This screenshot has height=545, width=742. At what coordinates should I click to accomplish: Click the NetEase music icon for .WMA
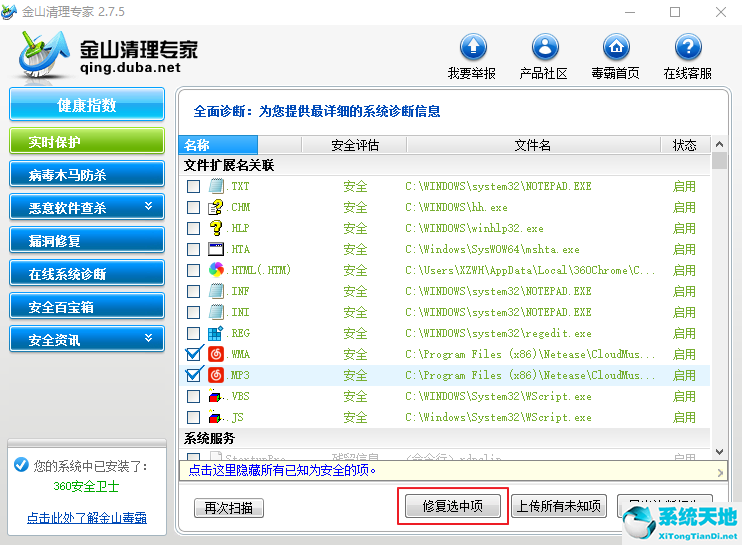point(216,354)
